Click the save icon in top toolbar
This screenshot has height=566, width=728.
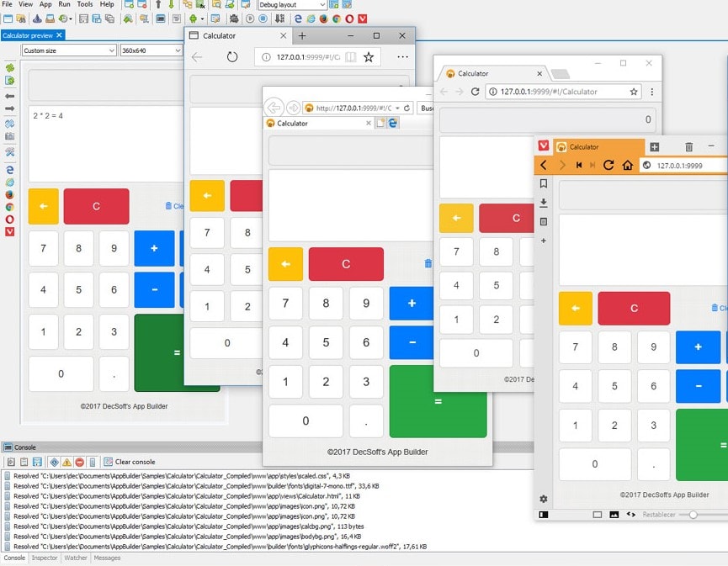(83, 19)
